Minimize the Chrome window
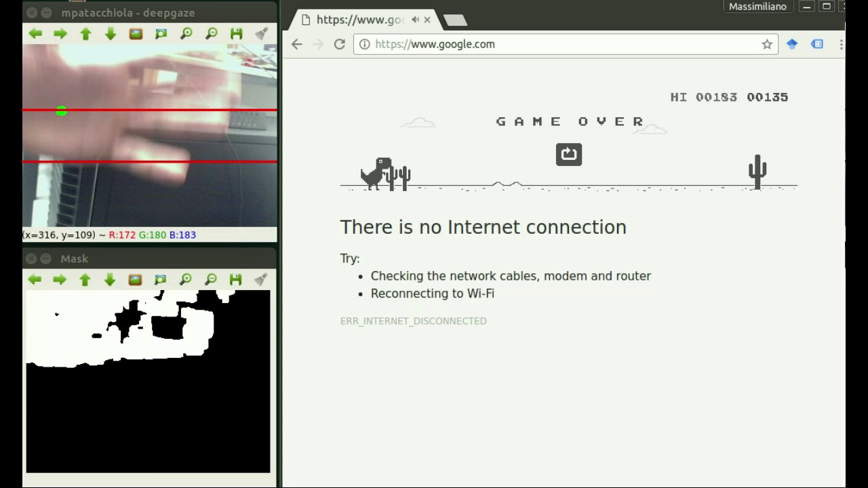The image size is (868, 488). [x=806, y=7]
